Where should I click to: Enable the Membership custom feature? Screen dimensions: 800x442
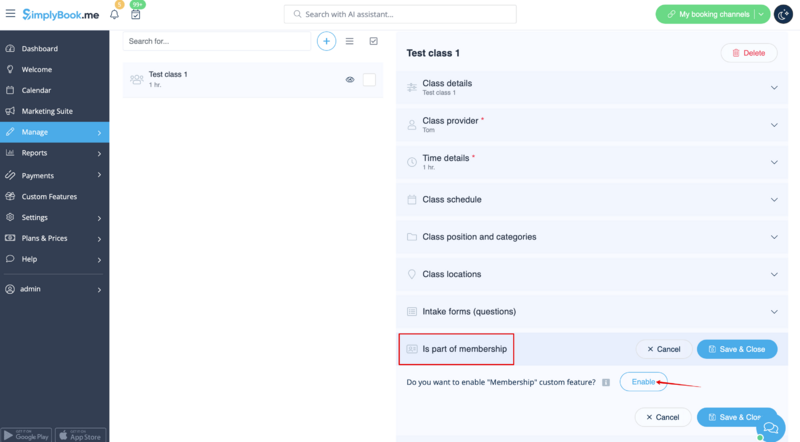(643, 382)
